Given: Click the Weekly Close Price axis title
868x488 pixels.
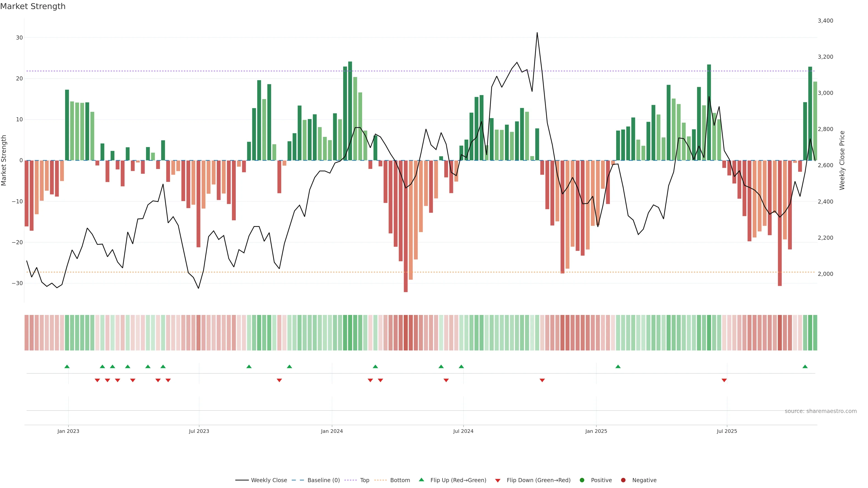Looking at the screenshot, I should [842, 160].
